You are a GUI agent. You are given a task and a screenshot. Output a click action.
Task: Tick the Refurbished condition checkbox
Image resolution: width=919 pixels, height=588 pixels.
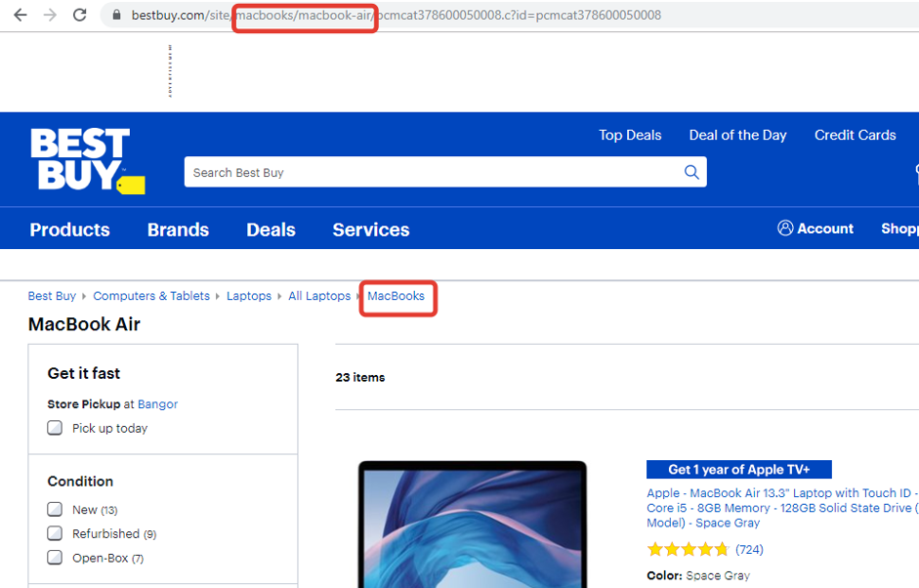[x=56, y=533]
